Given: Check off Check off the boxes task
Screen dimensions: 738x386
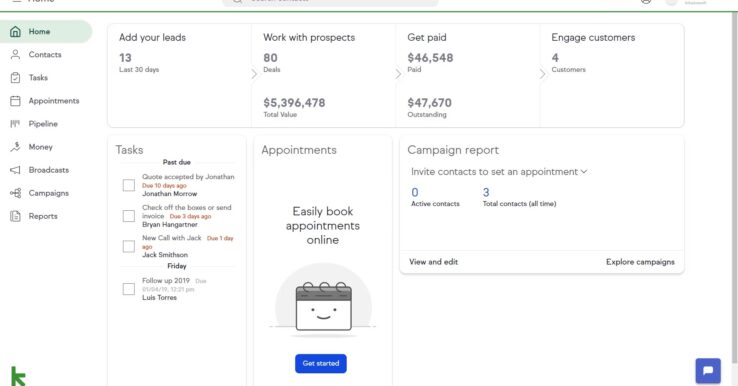Looking at the screenshot, I should (128, 216).
